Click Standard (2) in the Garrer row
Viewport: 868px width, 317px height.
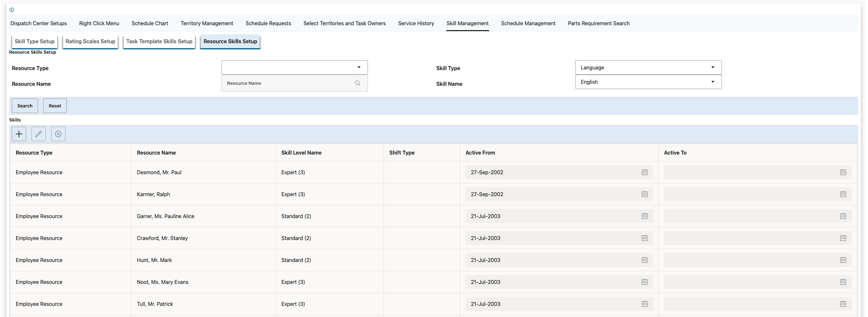[x=296, y=216]
